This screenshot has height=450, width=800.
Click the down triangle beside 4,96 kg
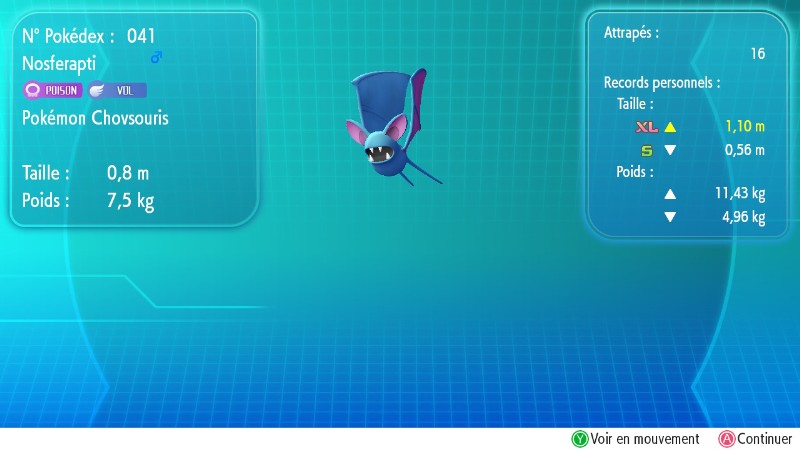670,217
